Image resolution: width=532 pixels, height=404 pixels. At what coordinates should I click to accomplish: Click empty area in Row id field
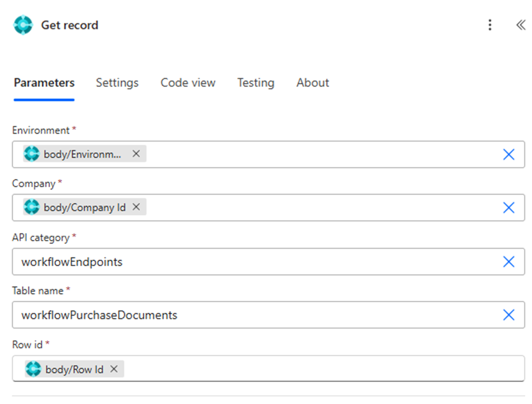318,369
